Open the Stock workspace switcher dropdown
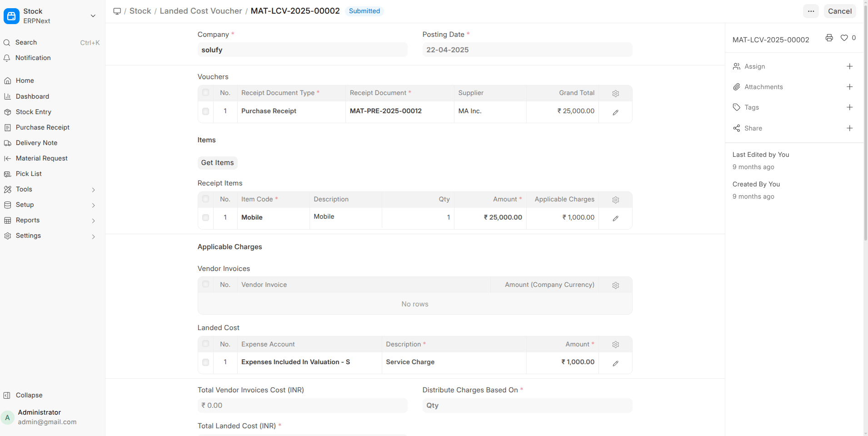 93,16
